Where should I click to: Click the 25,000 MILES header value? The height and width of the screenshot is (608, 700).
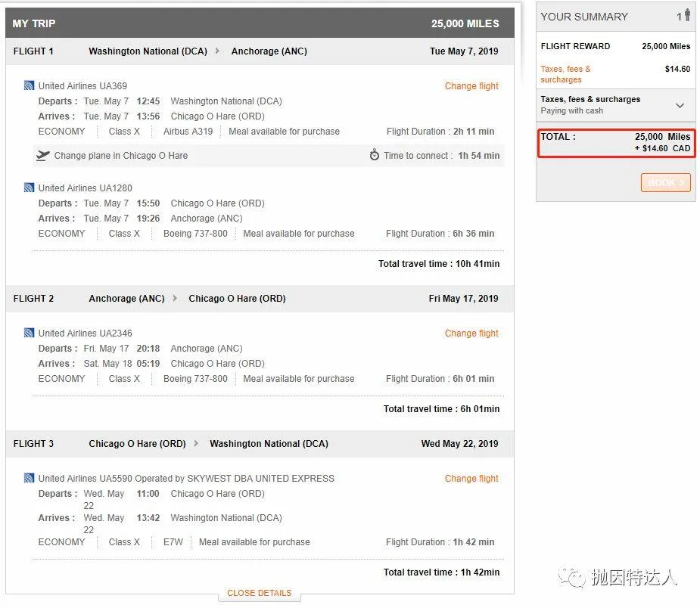coord(465,23)
